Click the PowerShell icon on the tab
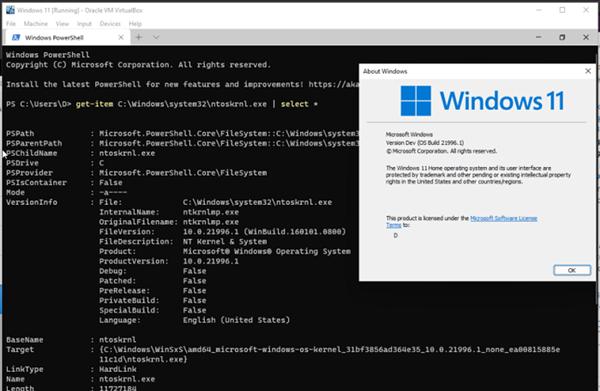Viewport: 600px width, 391px height. point(16,37)
